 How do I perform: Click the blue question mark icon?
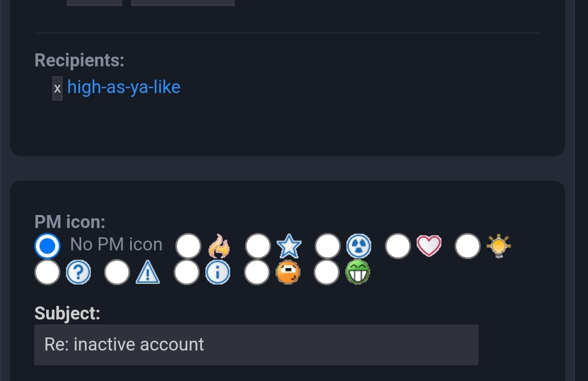coord(78,273)
